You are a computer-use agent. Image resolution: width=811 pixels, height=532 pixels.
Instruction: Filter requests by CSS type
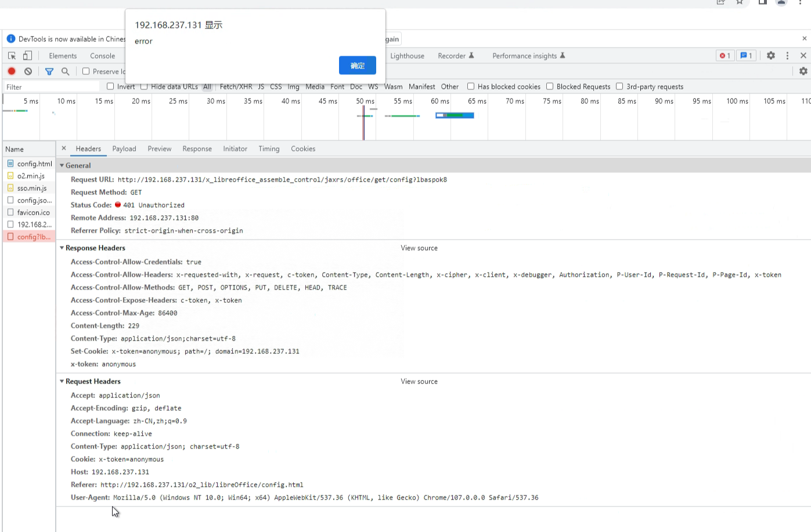pos(276,86)
